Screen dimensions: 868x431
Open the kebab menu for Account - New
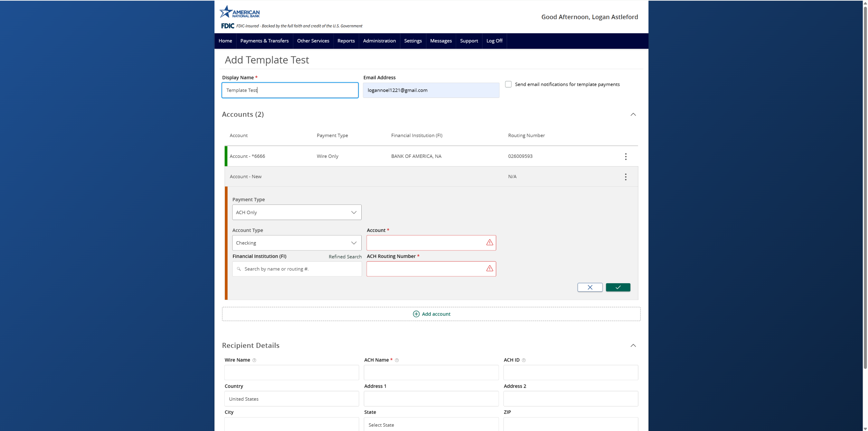(626, 177)
